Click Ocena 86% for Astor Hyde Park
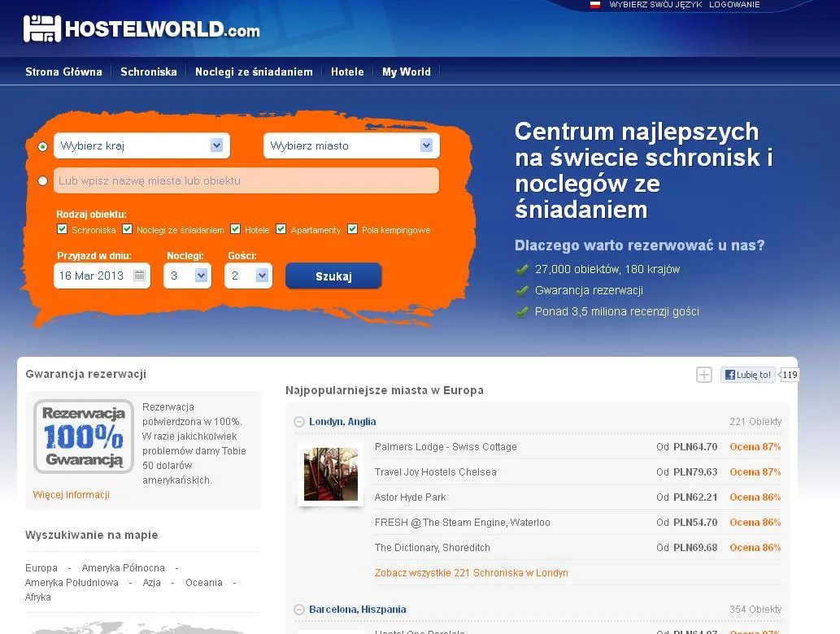 coord(755,497)
